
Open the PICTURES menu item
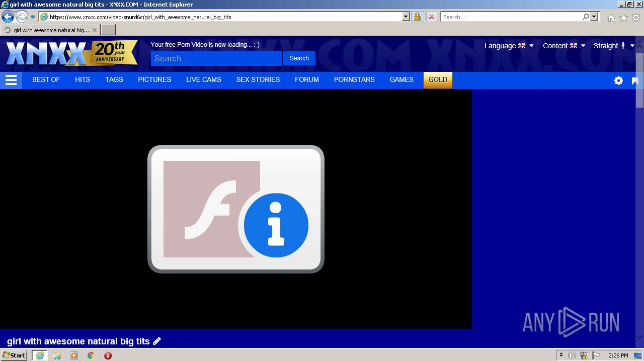[154, 79]
